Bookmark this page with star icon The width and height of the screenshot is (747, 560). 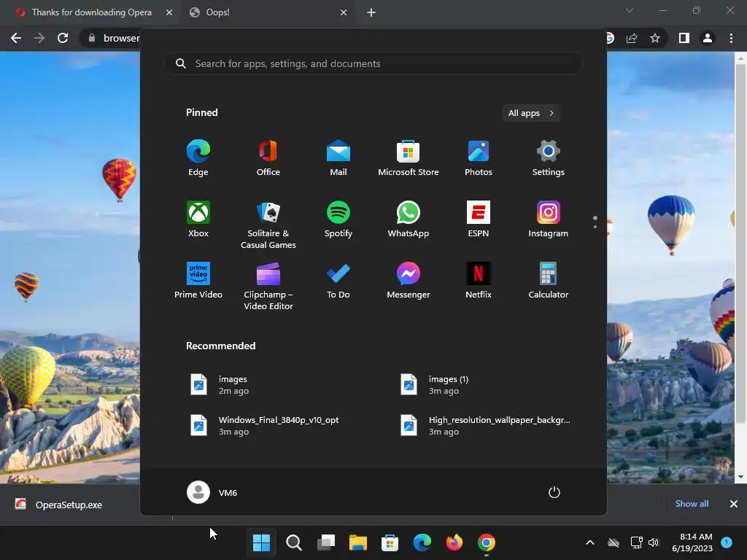[655, 38]
